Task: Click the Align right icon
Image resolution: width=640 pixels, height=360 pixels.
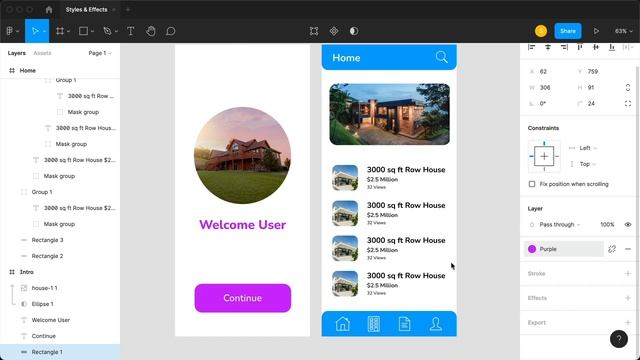Action: click(564, 47)
